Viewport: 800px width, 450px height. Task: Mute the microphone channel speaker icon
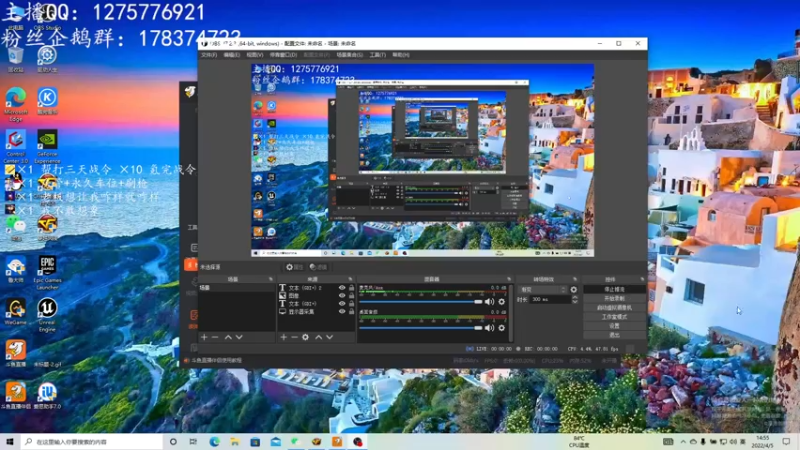coord(489,302)
